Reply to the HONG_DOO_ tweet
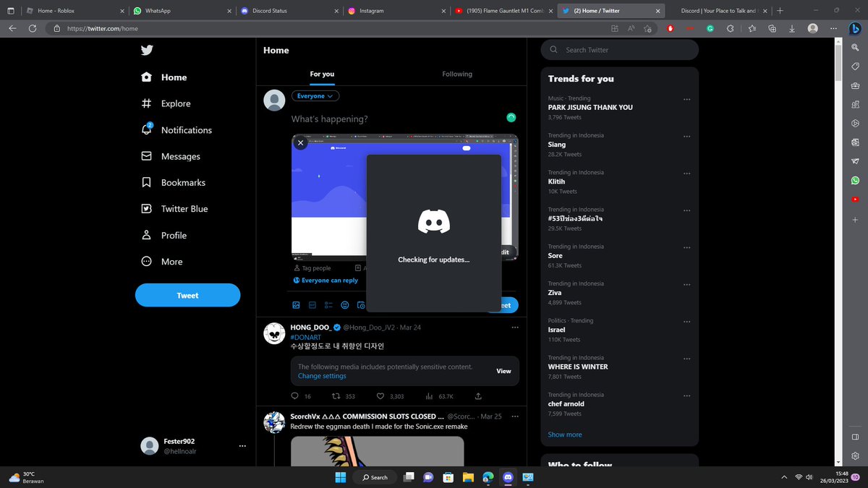Viewport: 868px width, 488px height. [x=294, y=396]
